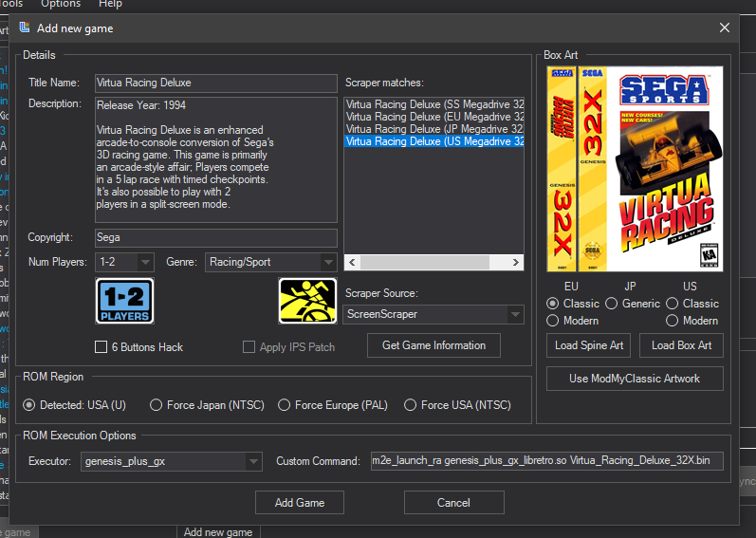Click the Custom Command input field
Image resolution: width=756 pixels, height=538 pixels.
546,461
